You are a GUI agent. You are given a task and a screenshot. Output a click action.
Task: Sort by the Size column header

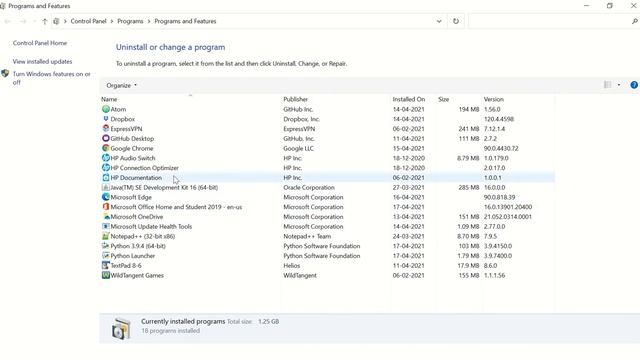tap(444, 99)
